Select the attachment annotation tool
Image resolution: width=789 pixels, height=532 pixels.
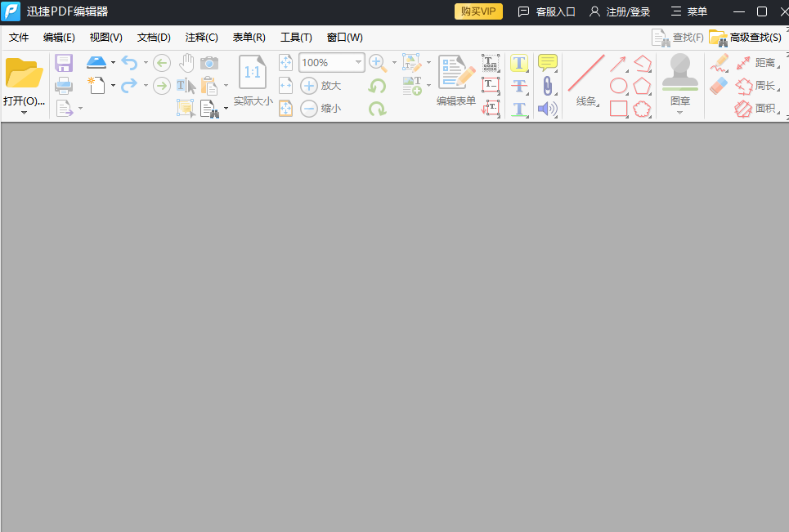[547, 84]
